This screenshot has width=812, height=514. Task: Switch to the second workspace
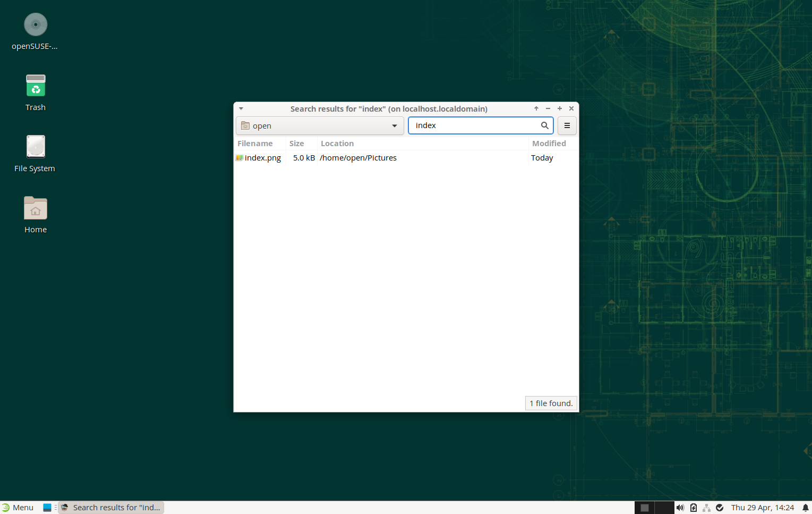tap(664, 508)
